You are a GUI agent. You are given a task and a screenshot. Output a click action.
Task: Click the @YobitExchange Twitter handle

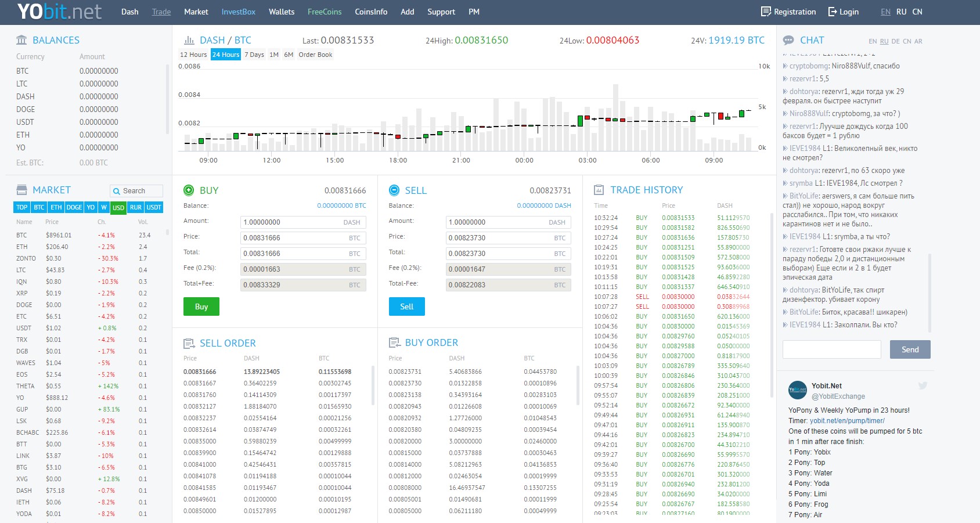[x=838, y=396]
